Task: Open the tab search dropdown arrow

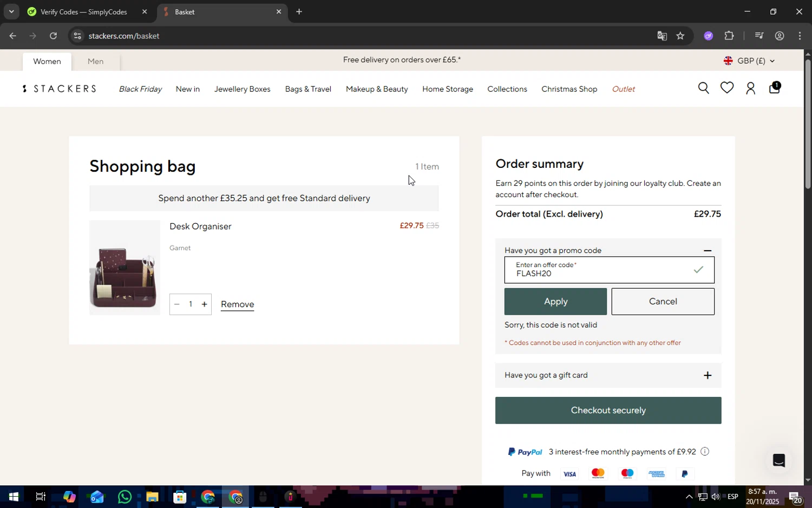Action: tap(11, 11)
